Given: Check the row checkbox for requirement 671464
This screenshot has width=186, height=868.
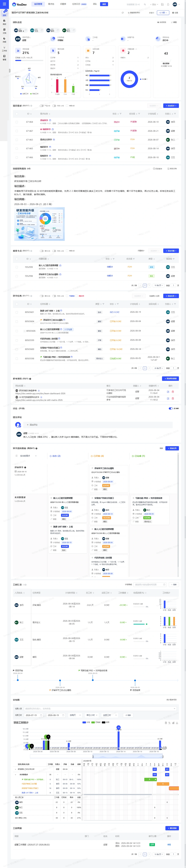Looking at the screenshot, I should [x=17, y=122].
